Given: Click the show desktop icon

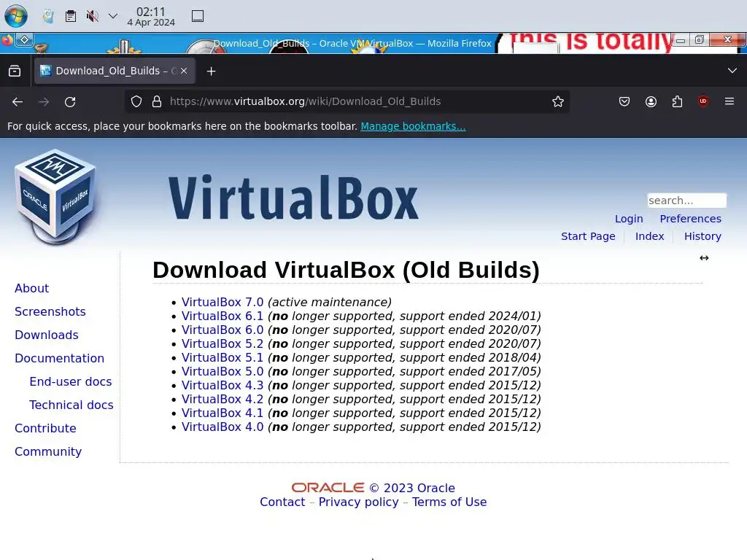Looking at the screenshot, I should click(198, 16).
